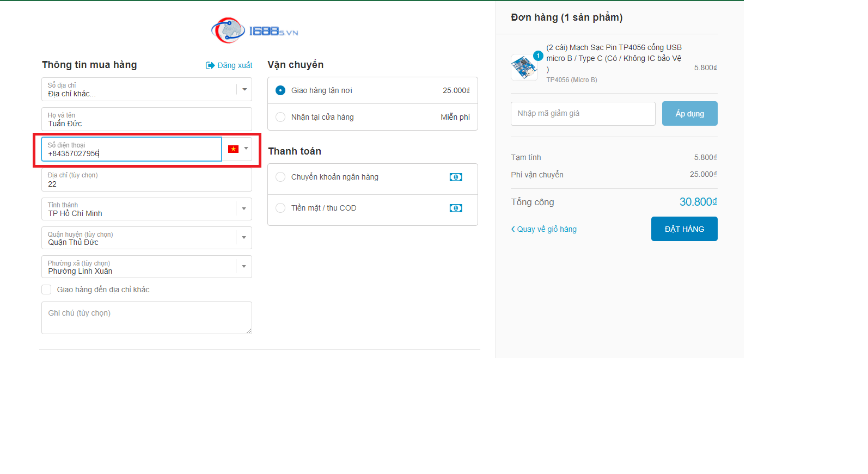This screenshot has width=868, height=474.
Task: Go back via Quay về giỏ hàng
Action: click(544, 229)
